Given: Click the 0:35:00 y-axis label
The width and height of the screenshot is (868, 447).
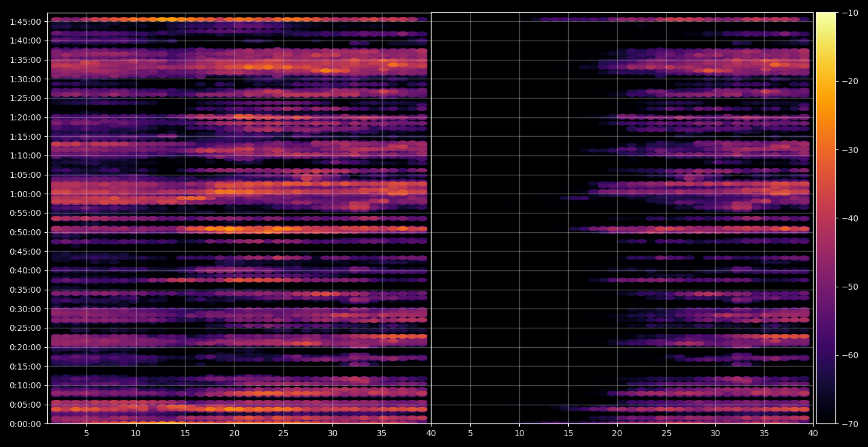Looking at the screenshot, I should tap(25, 290).
